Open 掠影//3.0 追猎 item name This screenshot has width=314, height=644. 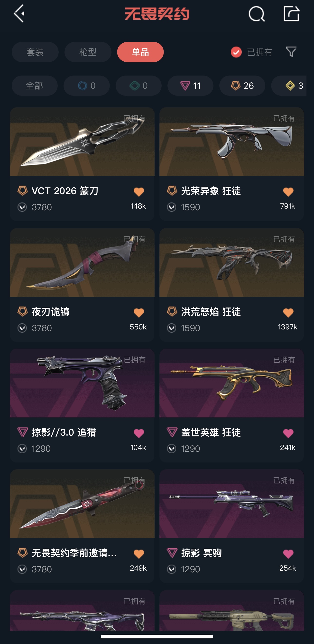pos(64,432)
